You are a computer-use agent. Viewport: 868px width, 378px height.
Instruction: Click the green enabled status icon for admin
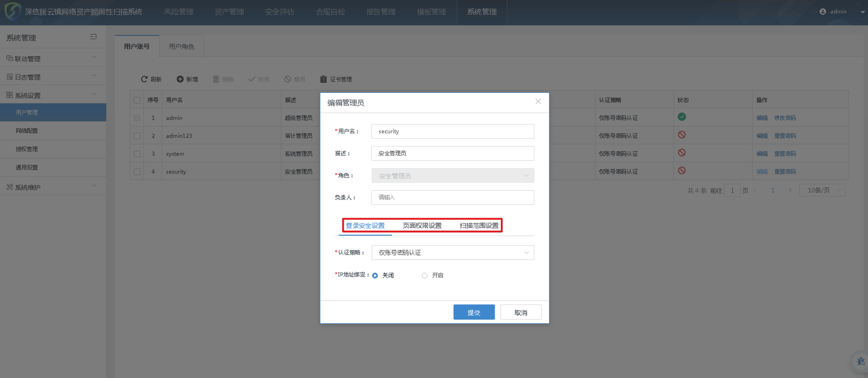(x=682, y=117)
